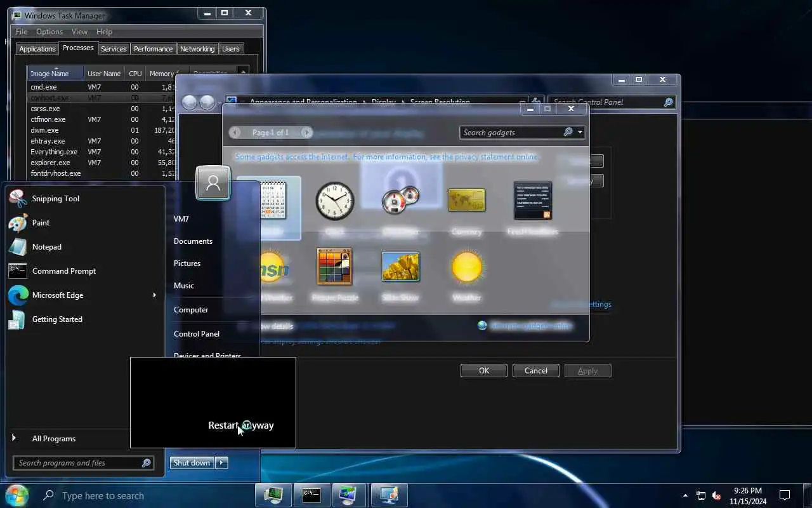Select the Everything.exe process row
Viewport: 812px width, 508px height.
[x=101, y=152]
